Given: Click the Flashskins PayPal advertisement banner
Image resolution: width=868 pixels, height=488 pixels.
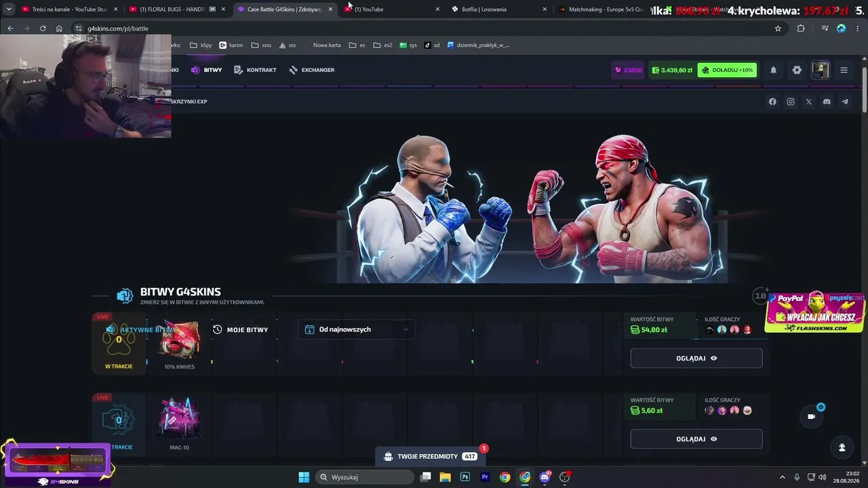Looking at the screenshot, I should click(x=815, y=312).
